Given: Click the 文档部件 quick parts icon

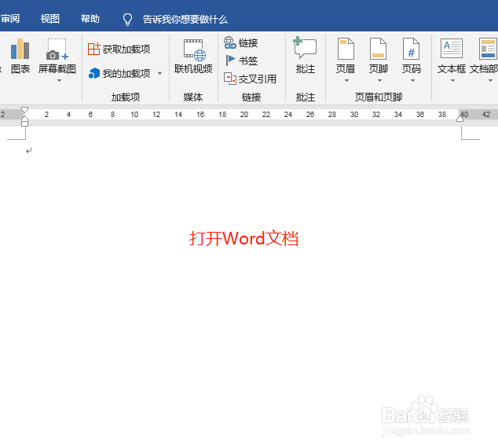Looking at the screenshot, I should (x=488, y=48).
